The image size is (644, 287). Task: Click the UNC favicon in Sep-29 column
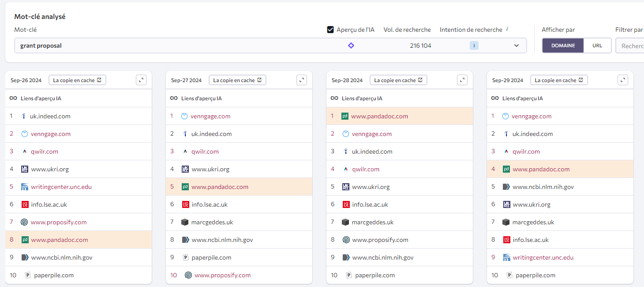pos(506,257)
